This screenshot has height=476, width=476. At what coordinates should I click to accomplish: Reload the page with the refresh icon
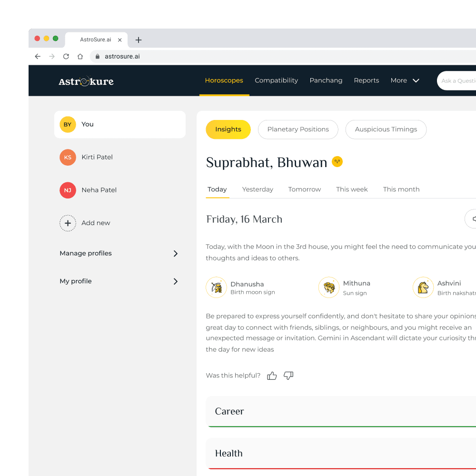pos(66,56)
